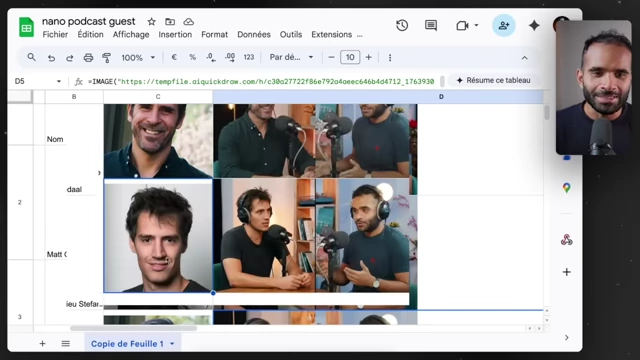Click the horizontal scrollbar thumb
This screenshot has height=360, width=640.
pos(133,328)
